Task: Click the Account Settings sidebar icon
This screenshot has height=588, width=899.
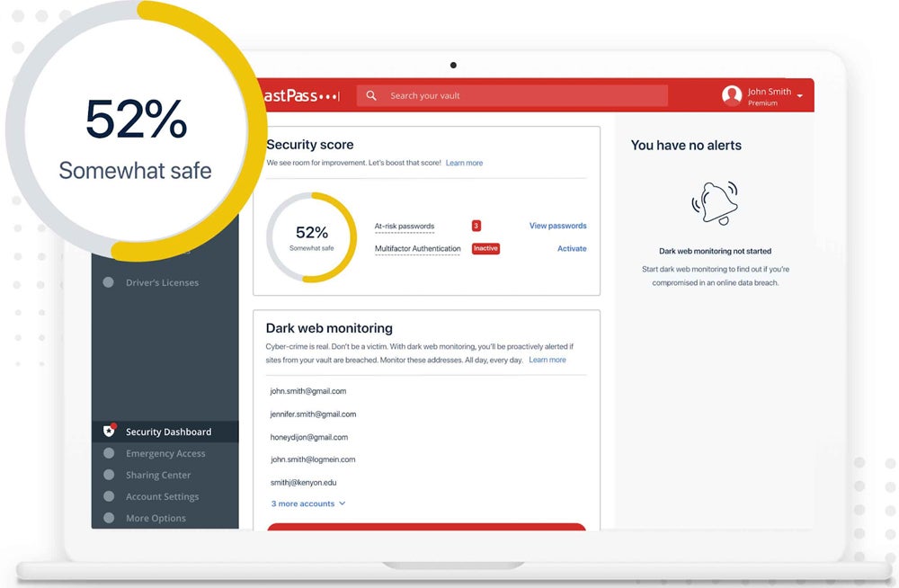Action: pos(109,496)
